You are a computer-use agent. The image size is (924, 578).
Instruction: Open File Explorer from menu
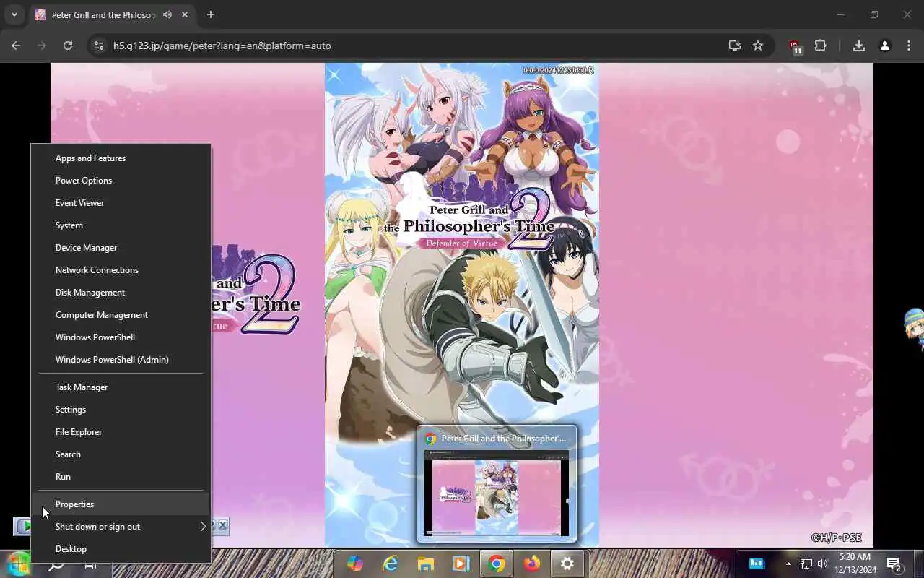tap(121, 432)
